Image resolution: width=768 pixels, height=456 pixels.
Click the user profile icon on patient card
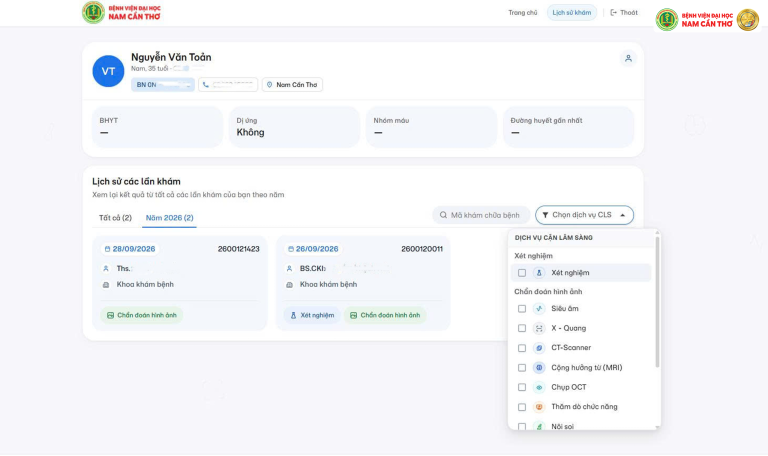[x=628, y=58]
